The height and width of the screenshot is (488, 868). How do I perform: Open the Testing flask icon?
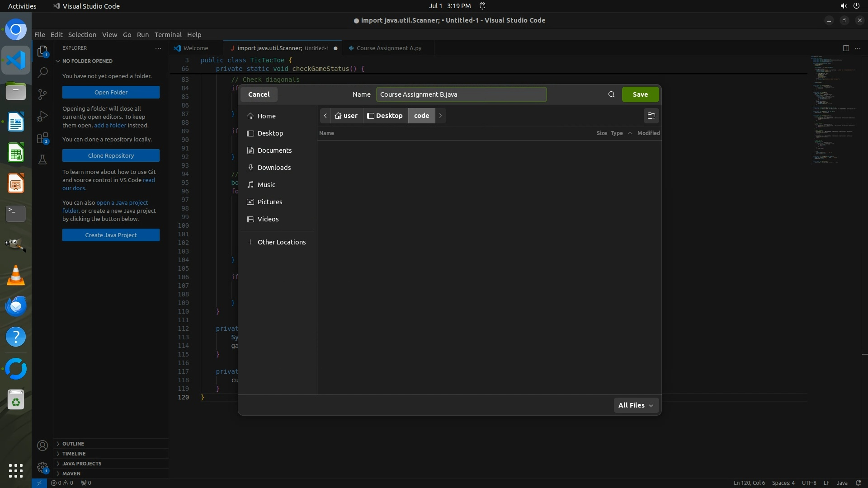coord(42,160)
